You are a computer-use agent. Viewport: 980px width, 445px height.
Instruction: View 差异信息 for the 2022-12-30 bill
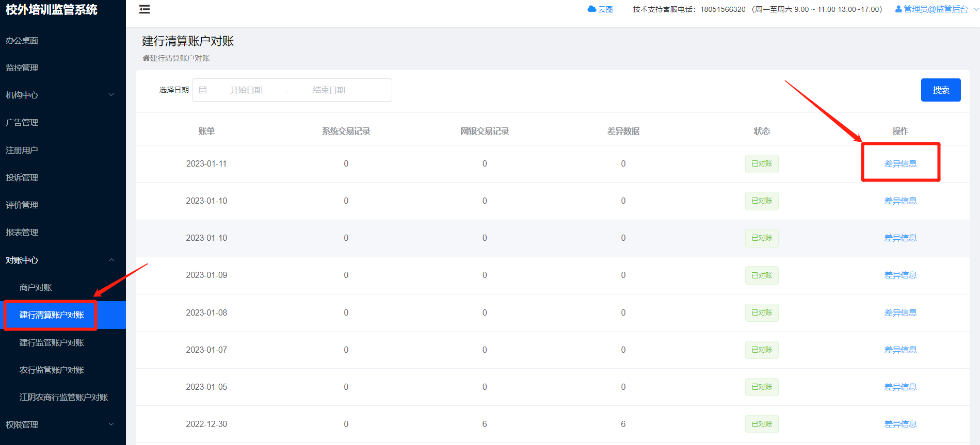click(x=900, y=424)
